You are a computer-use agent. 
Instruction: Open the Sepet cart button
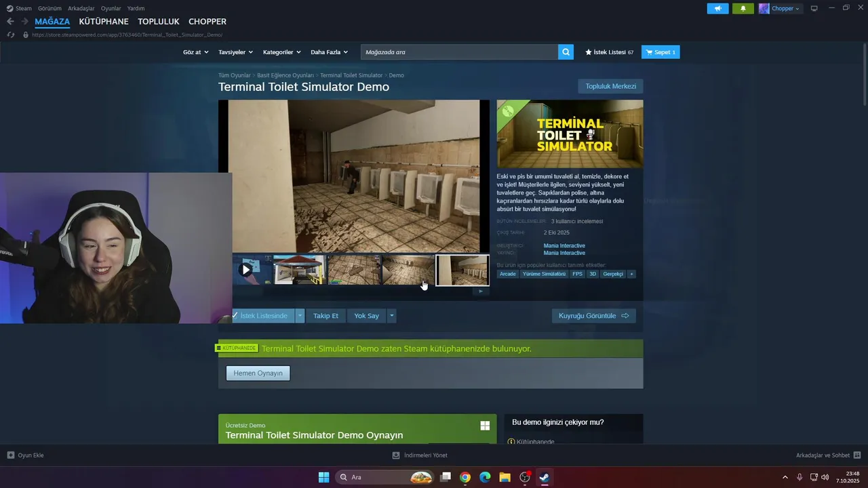click(660, 52)
